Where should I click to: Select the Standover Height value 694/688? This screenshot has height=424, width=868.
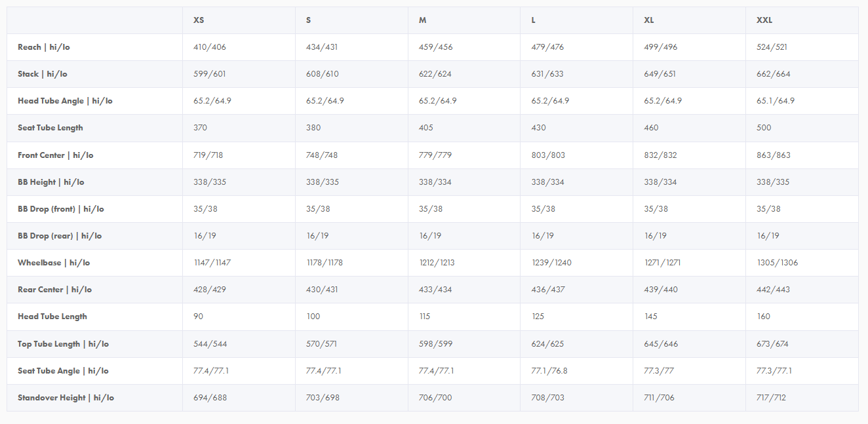click(210, 398)
